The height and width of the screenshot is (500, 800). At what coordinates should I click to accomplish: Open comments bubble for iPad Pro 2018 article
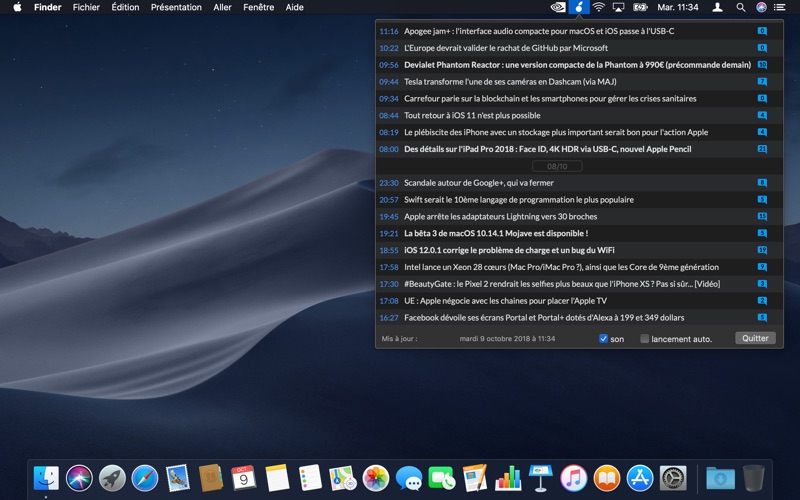[762, 149]
